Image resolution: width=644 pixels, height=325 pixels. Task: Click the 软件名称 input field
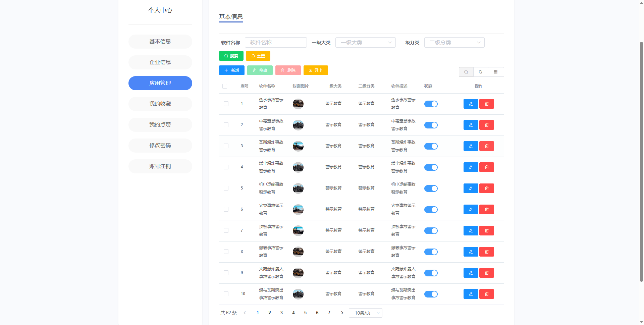point(276,43)
